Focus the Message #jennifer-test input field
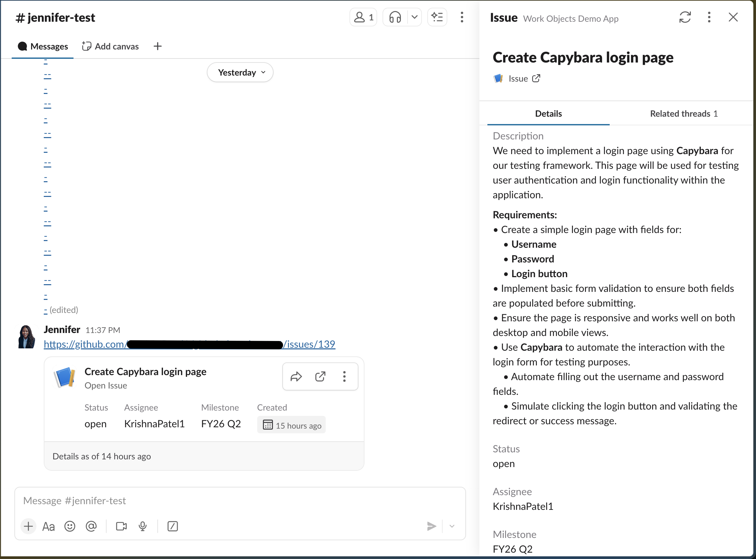Image resolution: width=756 pixels, height=559 pixels. [237, 500]
